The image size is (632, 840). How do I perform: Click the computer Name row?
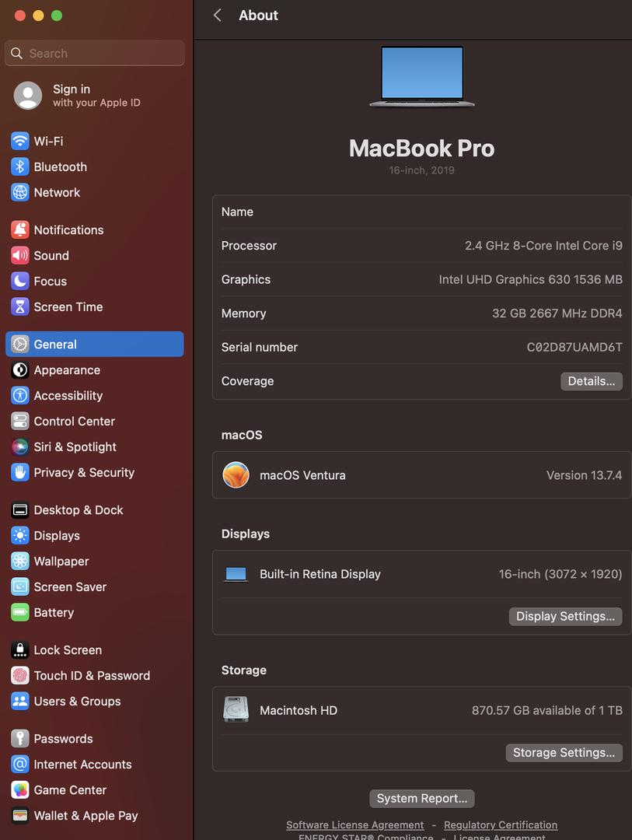click(422, 212)
